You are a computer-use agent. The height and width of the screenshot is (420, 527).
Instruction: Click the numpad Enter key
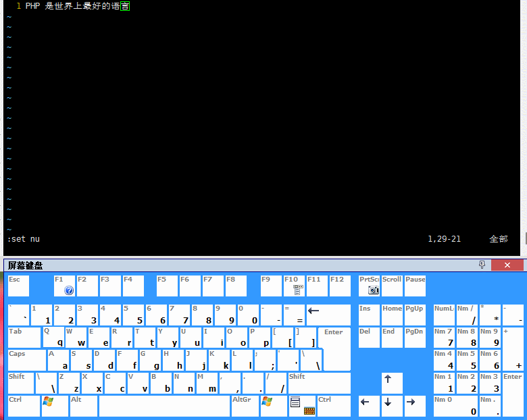tap(513, 394)
